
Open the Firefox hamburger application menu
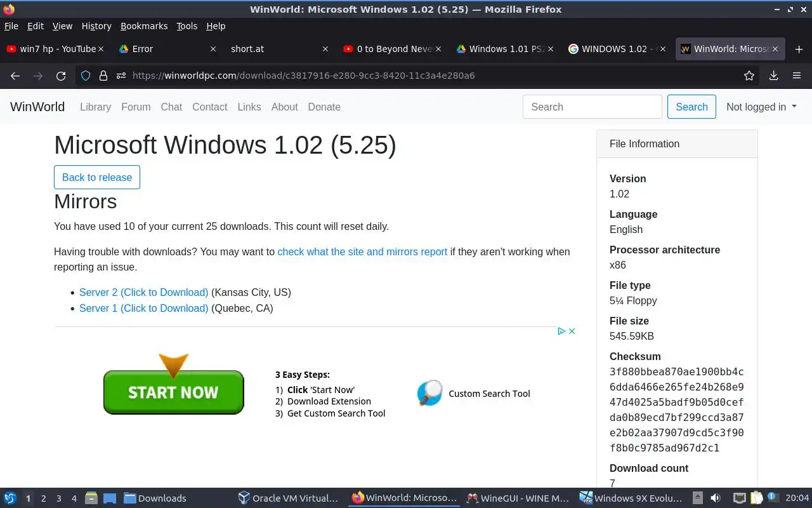[797, 76]
